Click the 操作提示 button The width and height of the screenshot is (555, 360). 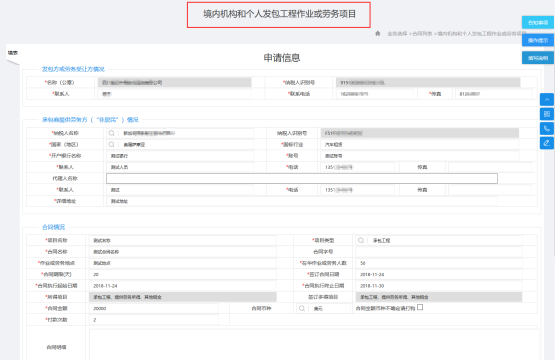pos(538,40)
